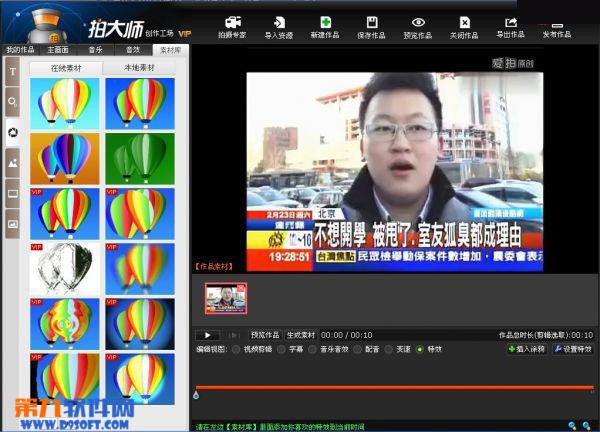Create a new project with 新建作品
This screenshot has height=432, width=600.
point(325,28)
